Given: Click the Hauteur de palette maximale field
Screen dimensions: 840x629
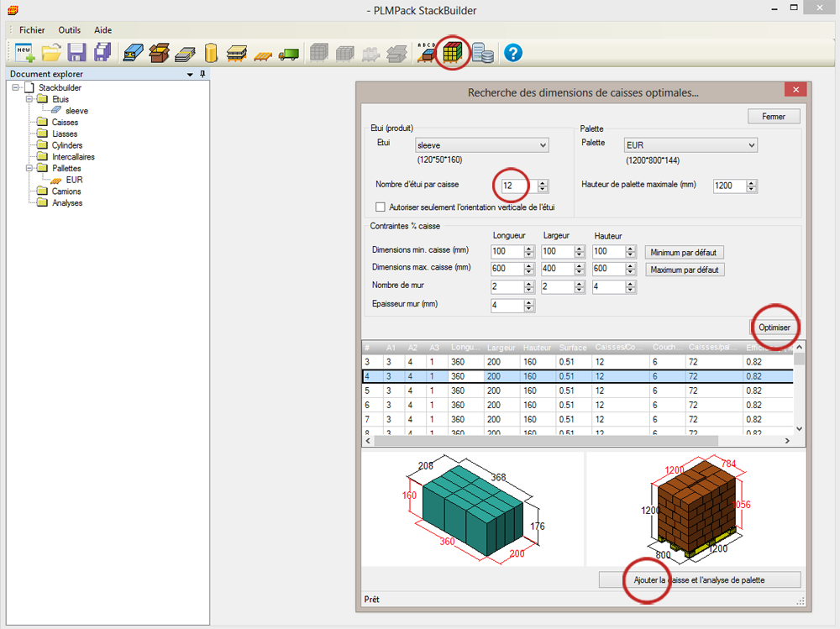Looking at the screenshot, I should point(730,186).
